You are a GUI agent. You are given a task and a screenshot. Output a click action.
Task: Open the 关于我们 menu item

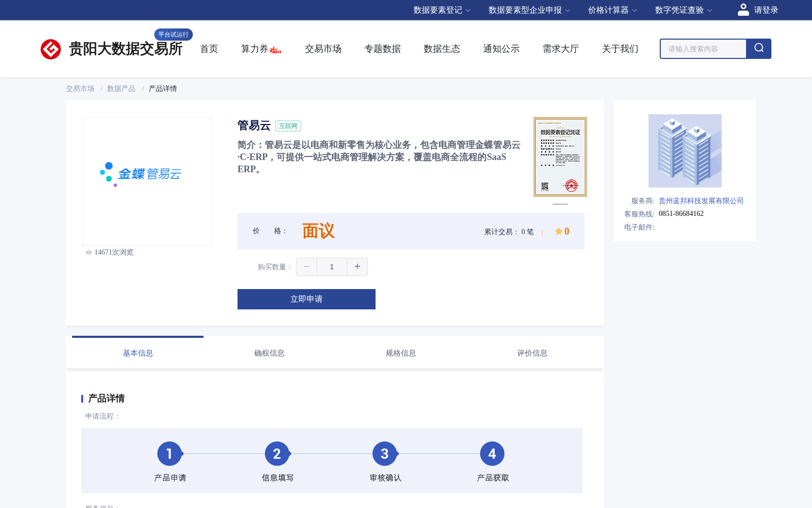click(x=620, y=49)
